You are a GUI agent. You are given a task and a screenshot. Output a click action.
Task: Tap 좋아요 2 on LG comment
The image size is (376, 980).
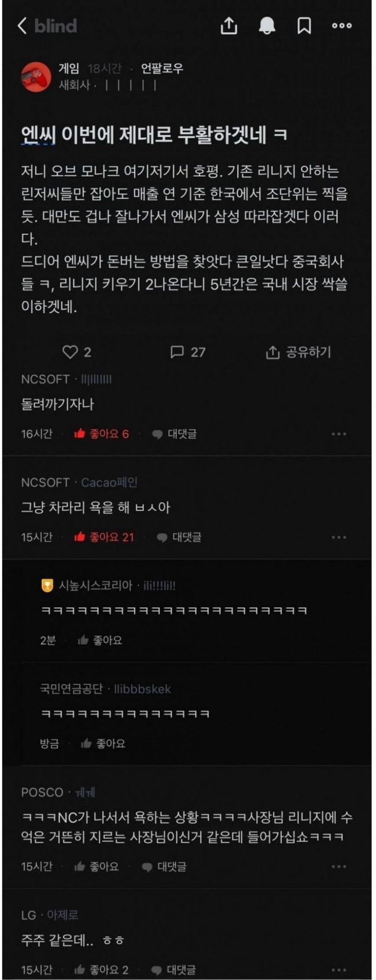point(101,969)
